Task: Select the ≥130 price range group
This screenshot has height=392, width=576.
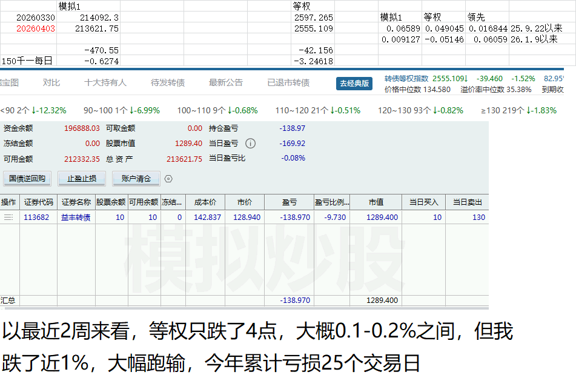Action: 510,111
